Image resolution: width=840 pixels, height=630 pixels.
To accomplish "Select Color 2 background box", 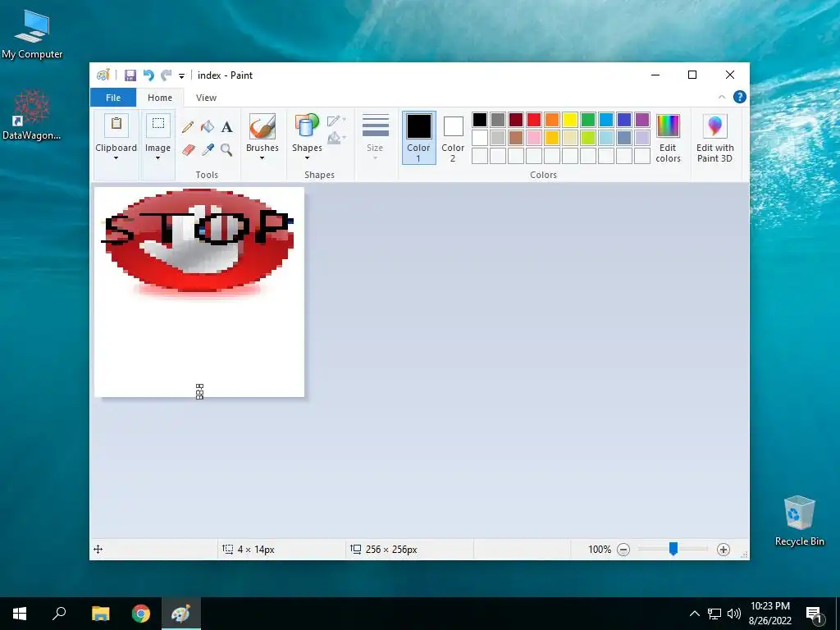I will click(453, 138).
